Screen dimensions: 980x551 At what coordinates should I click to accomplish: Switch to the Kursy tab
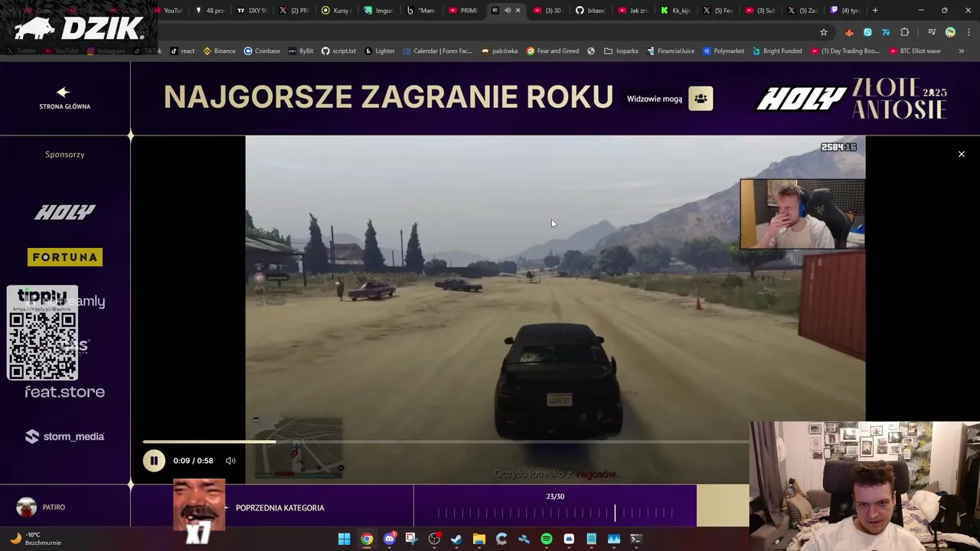336,11
